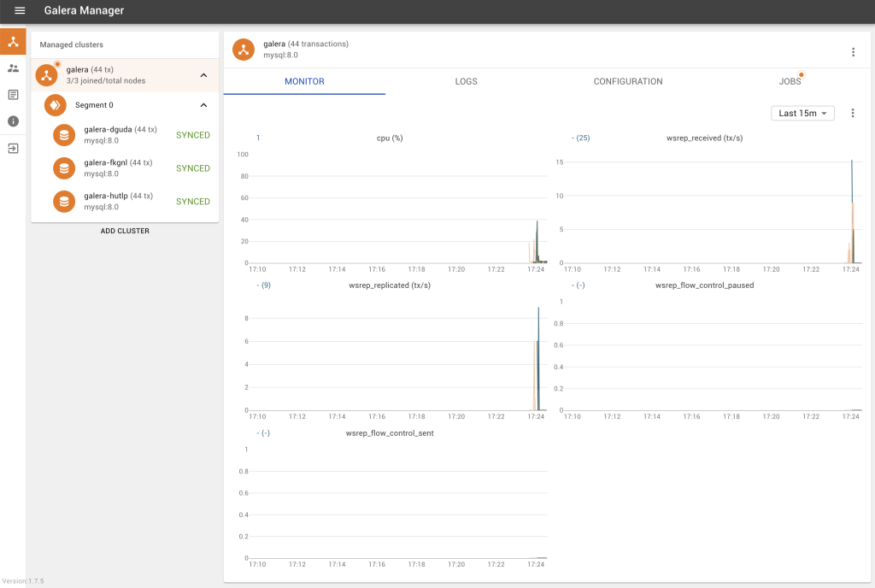
Task: Click the galera-dguda node database icon
Action: pyautogui.click(x=64, y=135)
